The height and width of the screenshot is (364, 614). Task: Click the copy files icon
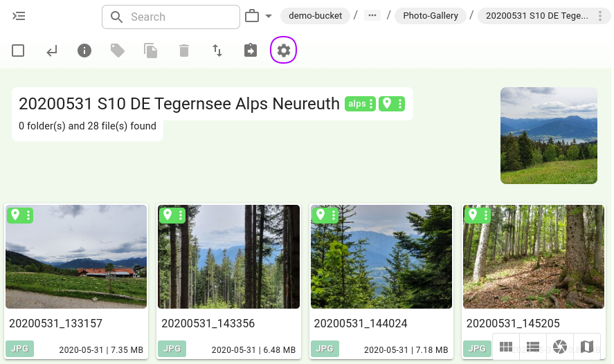click(150, 51)
